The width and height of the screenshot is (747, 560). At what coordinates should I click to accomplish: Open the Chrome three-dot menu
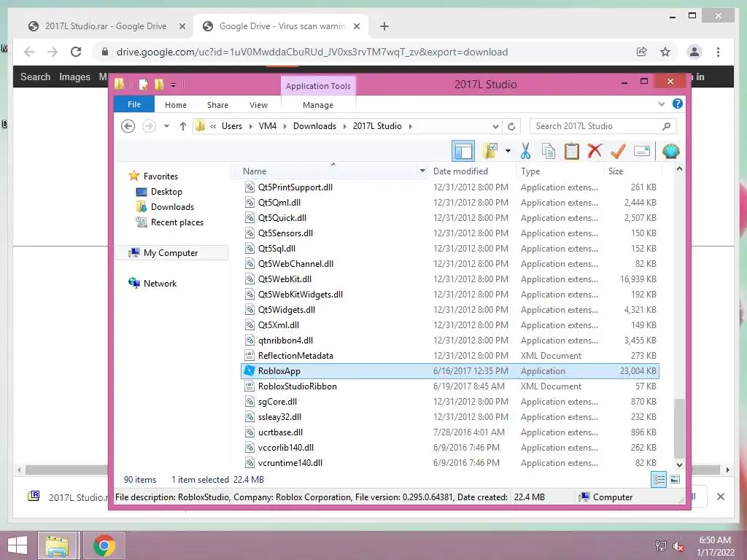click(718, 52)
